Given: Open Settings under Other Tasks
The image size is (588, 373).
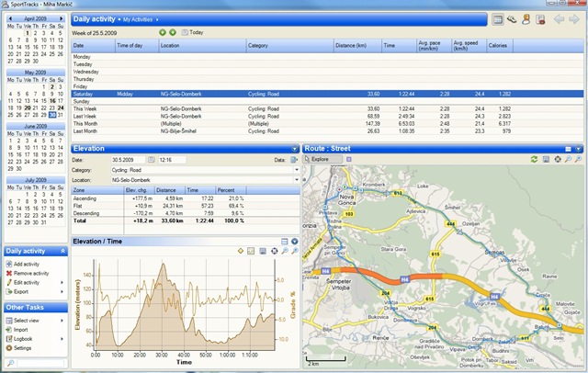Looking at the screenshot, I should pyautogui.click(x=22, y=348).
